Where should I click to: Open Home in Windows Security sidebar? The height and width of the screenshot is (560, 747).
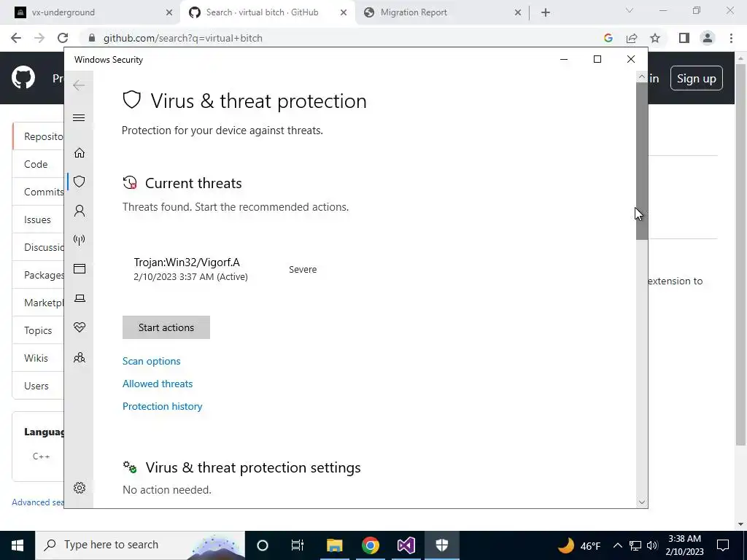tap(80, 153)
